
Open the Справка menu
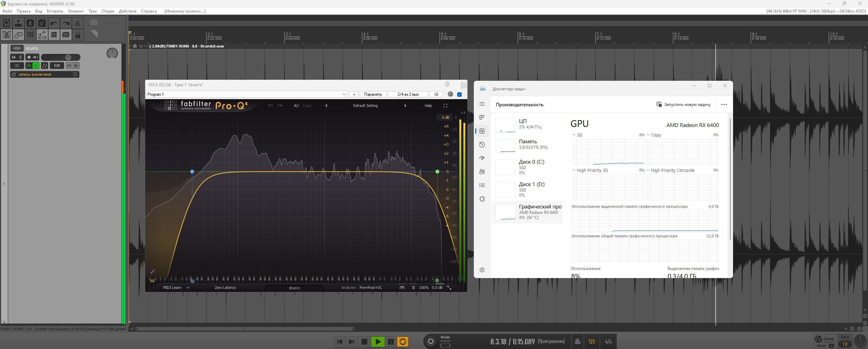(149, 11)
